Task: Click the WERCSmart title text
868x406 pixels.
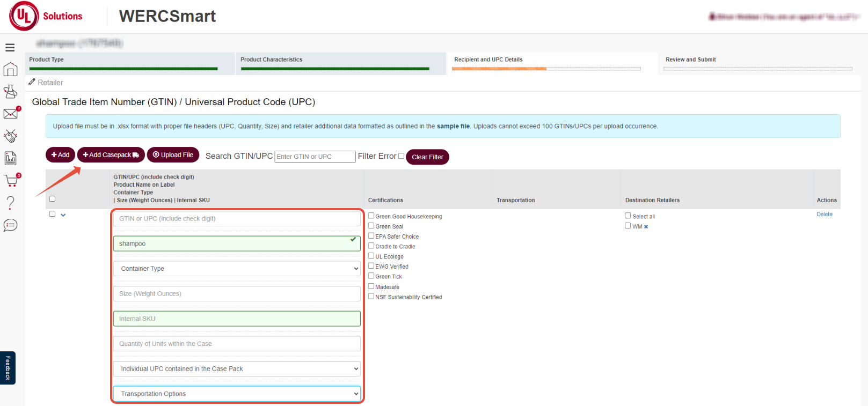Action: [x=167, y=16]
